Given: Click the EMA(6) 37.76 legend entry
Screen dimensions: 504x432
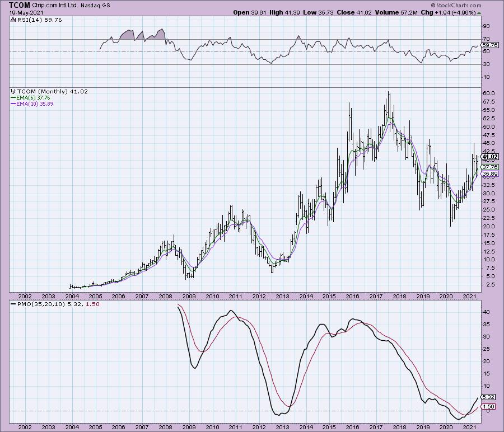Looking at the screenshot, I should 33,97.
